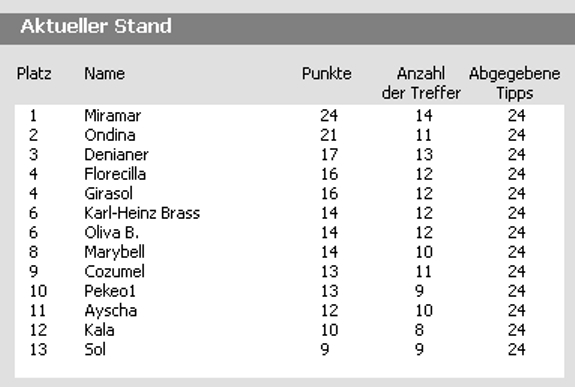Select the Platz column header
The height and width of the screenshot is (387, 575).
coord(34,74)
